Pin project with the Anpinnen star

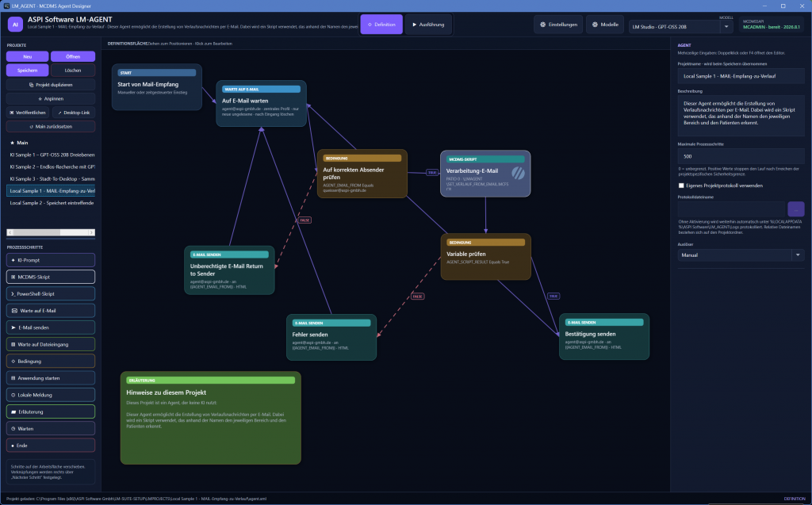click(x=51, y=98)
